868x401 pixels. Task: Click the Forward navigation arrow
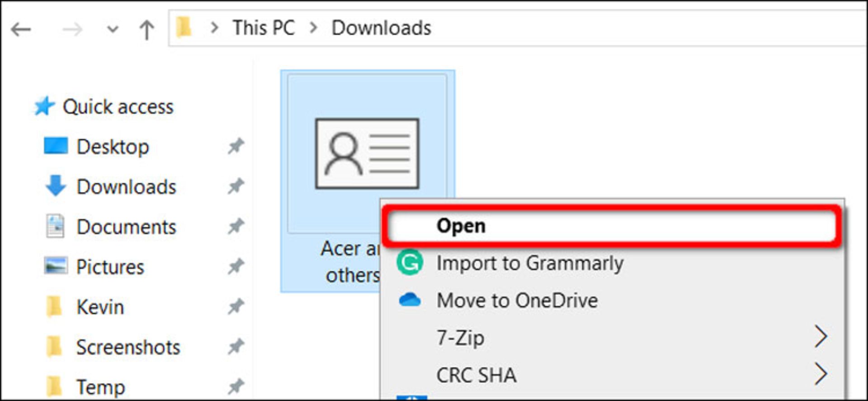coord(72,29)
